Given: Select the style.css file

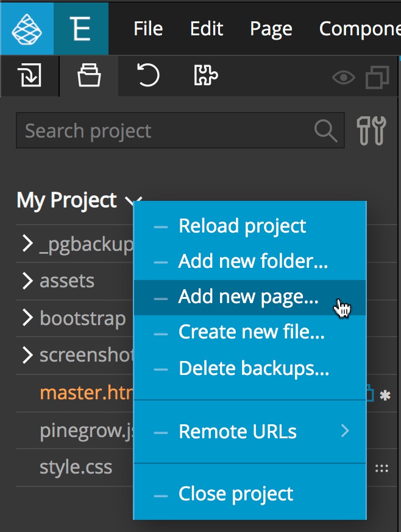Looking at the screenshot, I should [76, 467].
